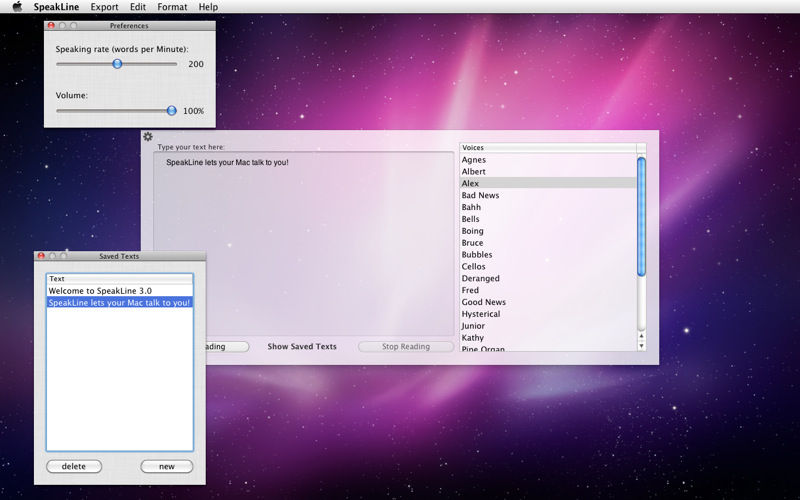Select the Bahh voice

tap(548, 207)
